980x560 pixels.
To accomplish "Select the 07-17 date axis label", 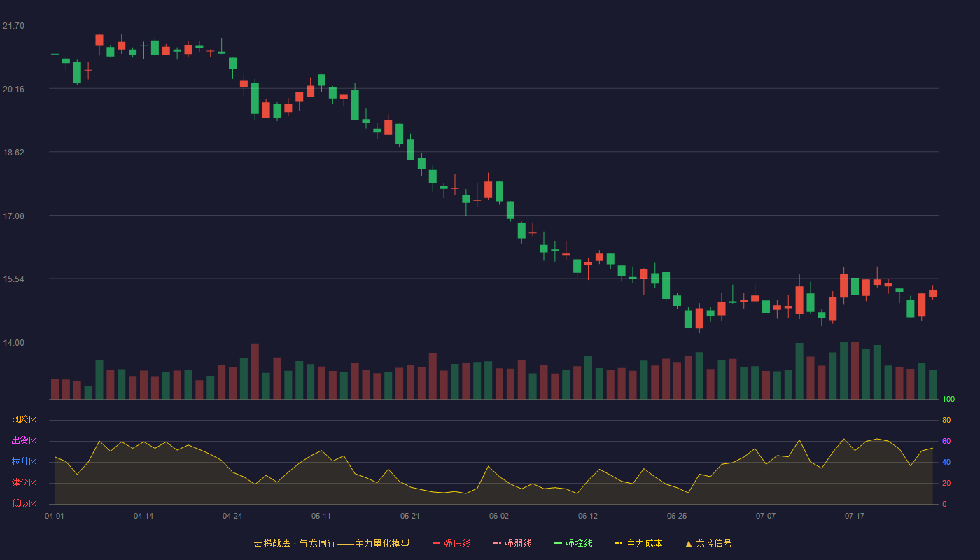I will point(855,516).
